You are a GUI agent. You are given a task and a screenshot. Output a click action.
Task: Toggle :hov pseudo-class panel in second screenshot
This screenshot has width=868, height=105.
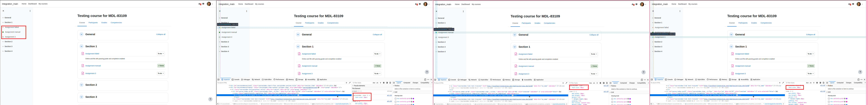click(x=374, y=83)
